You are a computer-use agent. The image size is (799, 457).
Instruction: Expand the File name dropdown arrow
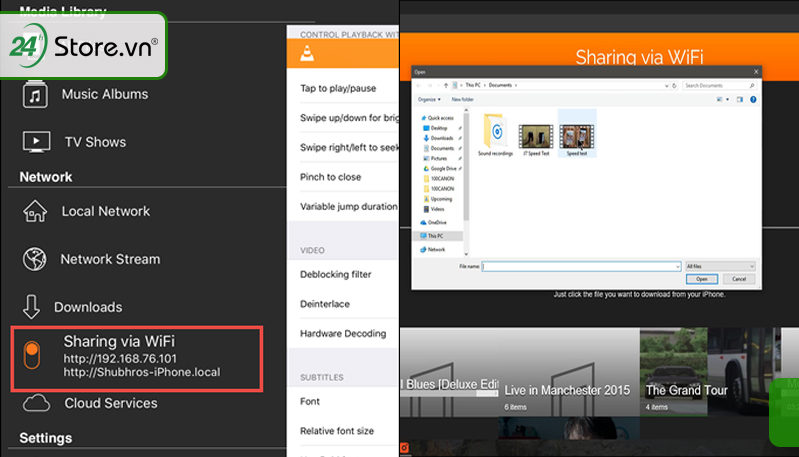[x=677, y=266]
